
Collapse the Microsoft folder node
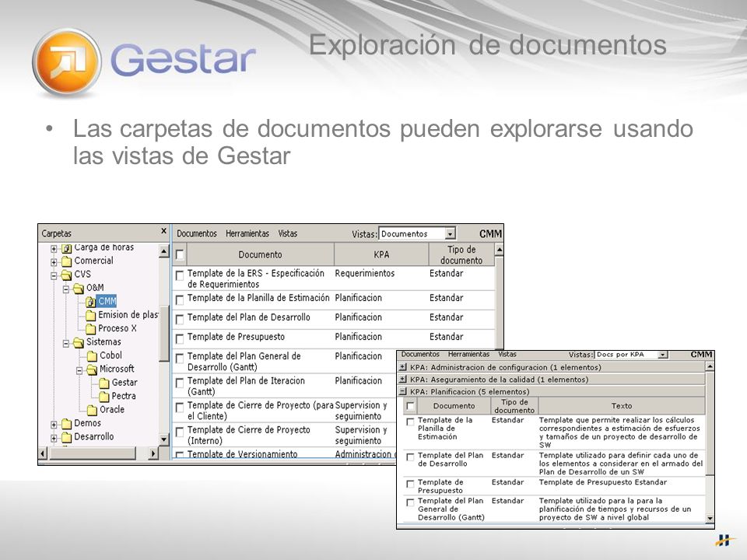pyautogui.click(x=79, y=370)
